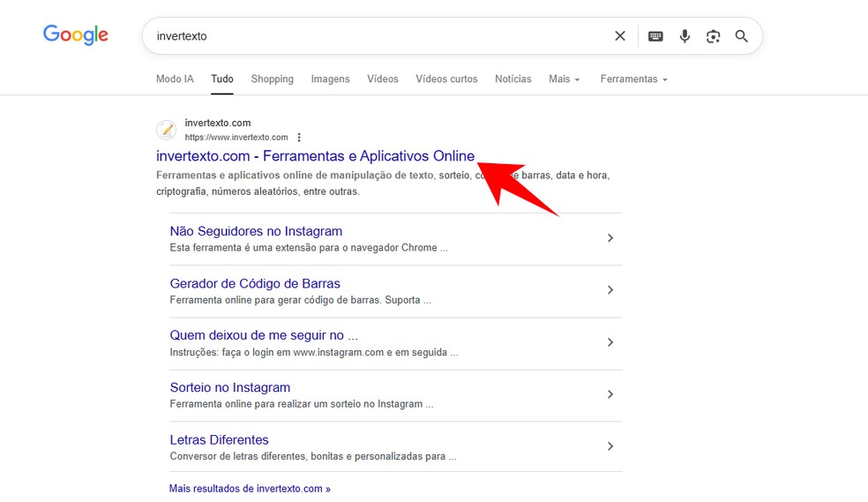Click the magnifying glass search button
This screenshot has height=502, width=868.
741,36
